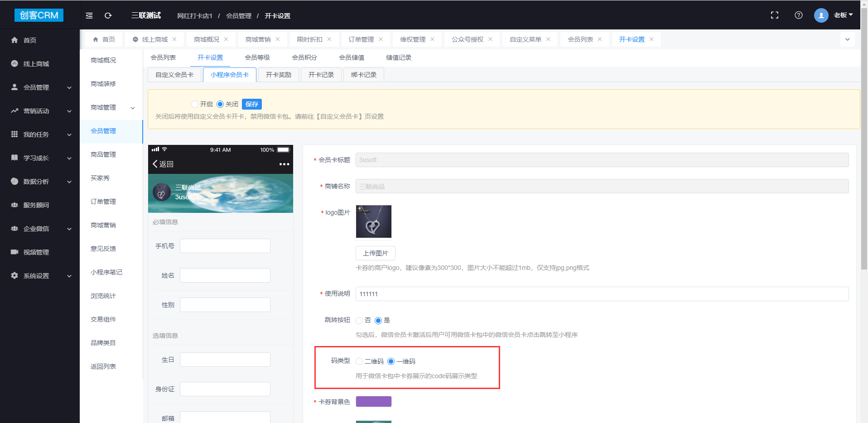Click the 手机号 field in phone preview

(x=225, y=246)
